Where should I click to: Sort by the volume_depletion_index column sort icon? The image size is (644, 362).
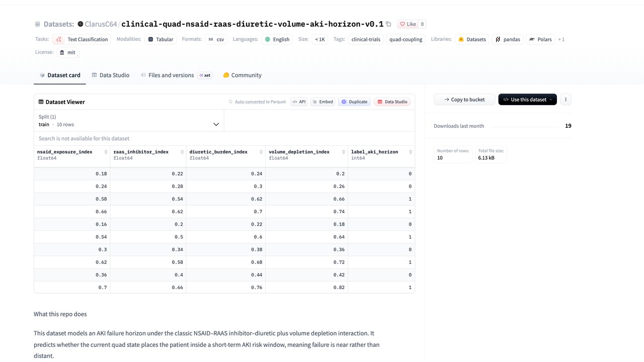click(x=343, y=152)
